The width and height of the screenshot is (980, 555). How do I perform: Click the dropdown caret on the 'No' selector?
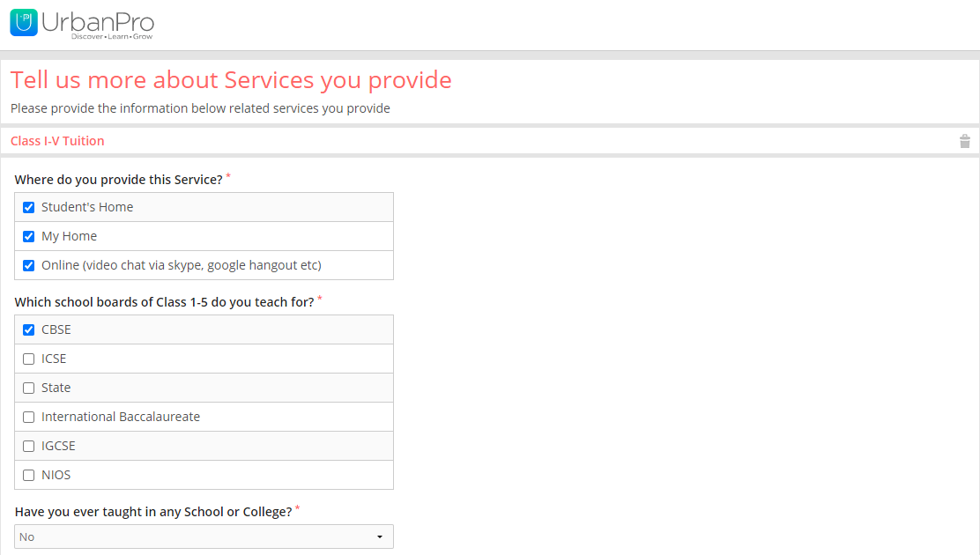[x=381, y=536]
